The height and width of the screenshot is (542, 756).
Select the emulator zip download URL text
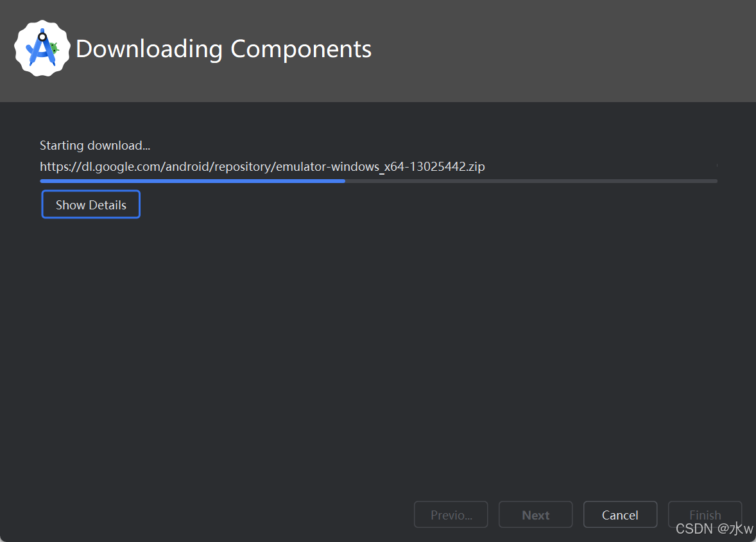[262, 166]
